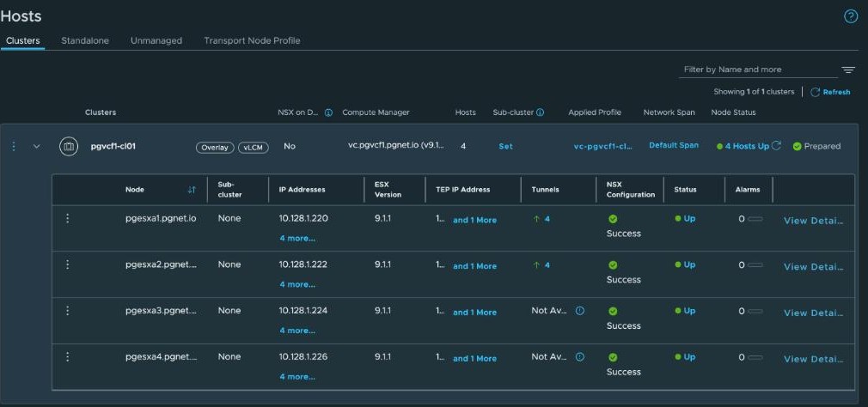Screen dimensions: 868x407
Task: Open the help question mark icon
Action: click(x=850, y=16)
